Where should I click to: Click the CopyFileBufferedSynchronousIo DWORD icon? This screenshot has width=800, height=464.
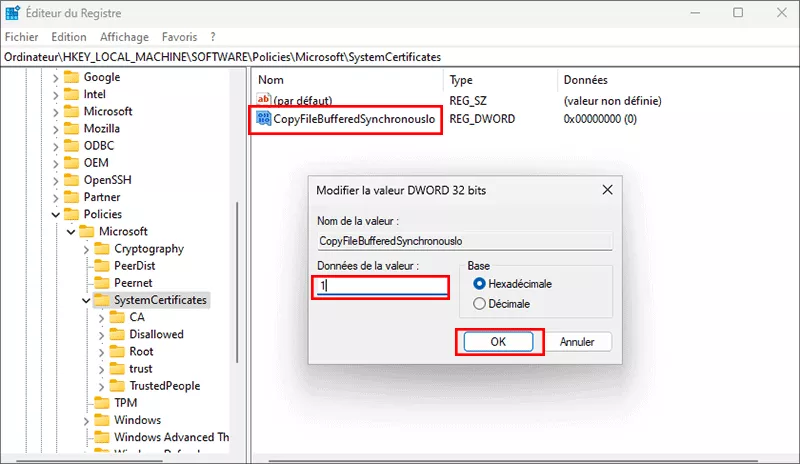[x=264, y=120]
